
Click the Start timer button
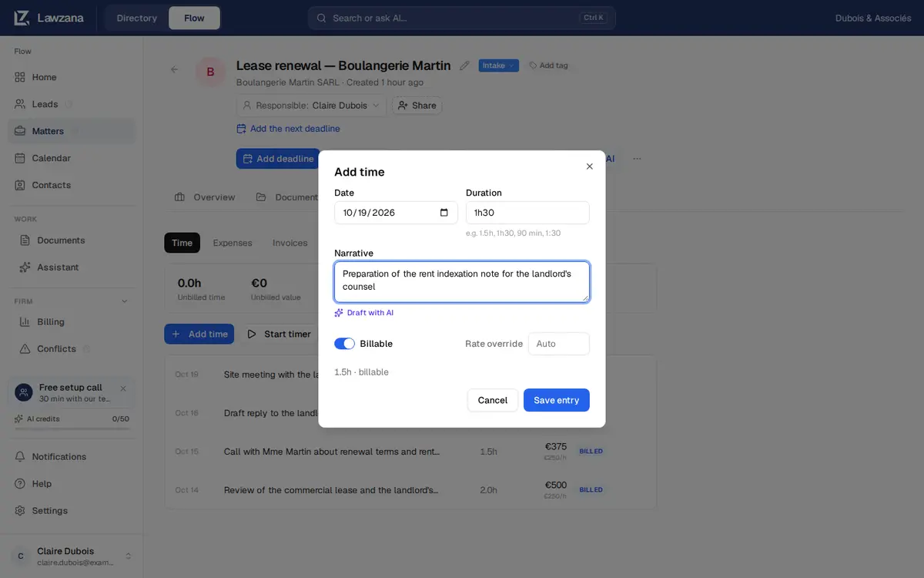[279, 334]
